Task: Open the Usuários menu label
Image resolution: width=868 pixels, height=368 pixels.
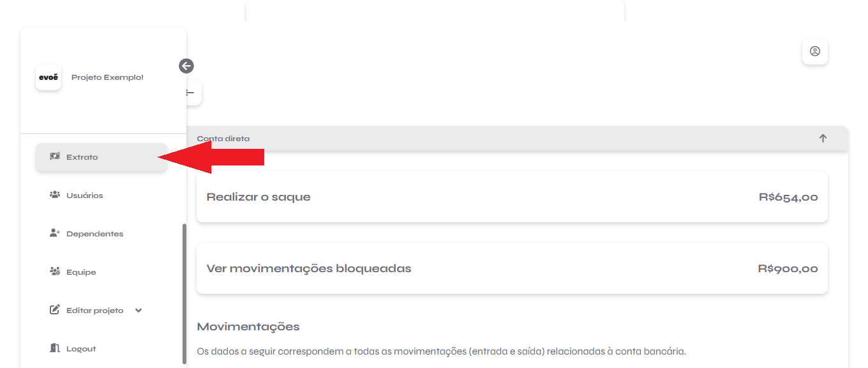Action: pos(85,195)
